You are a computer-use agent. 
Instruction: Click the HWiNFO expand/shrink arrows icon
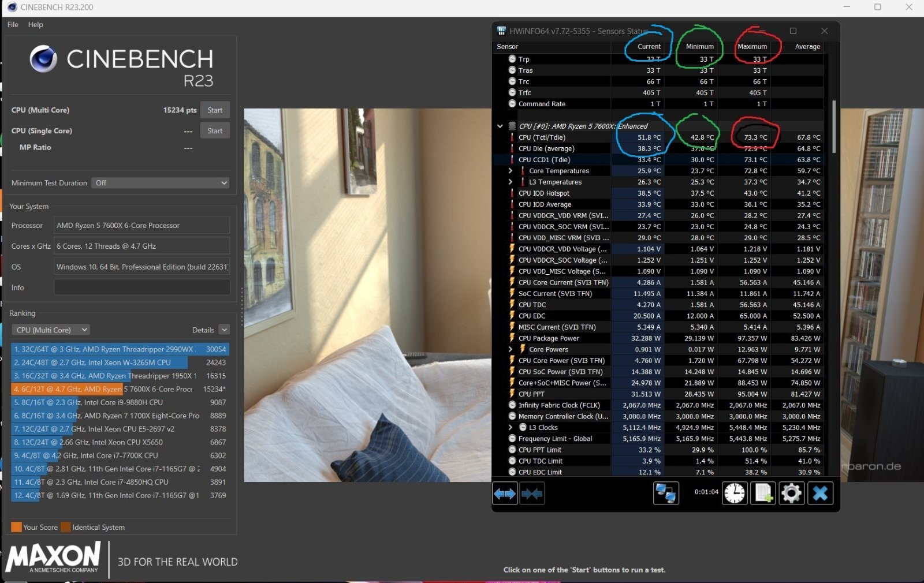(x=505, y=494)
